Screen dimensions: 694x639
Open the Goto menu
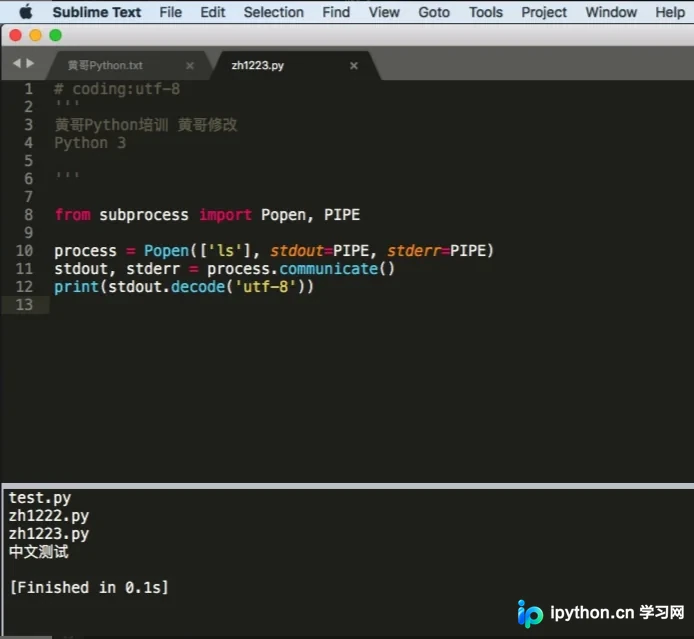click(434, 12)
